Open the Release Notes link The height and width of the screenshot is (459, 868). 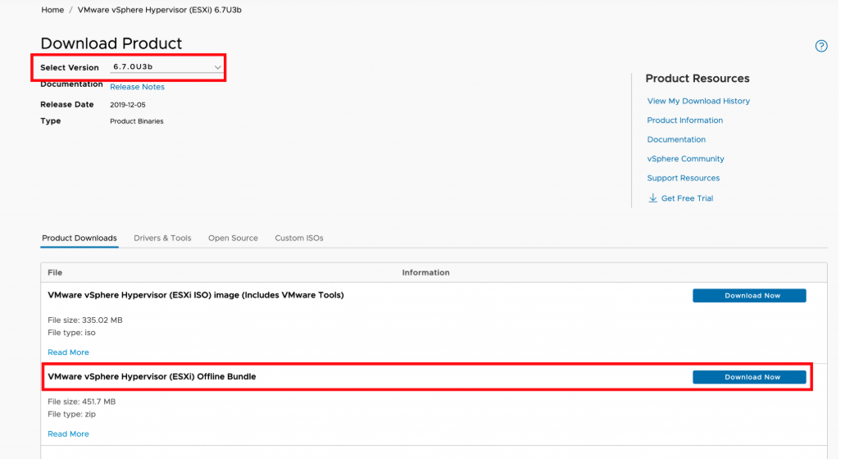tap(137, 87)
